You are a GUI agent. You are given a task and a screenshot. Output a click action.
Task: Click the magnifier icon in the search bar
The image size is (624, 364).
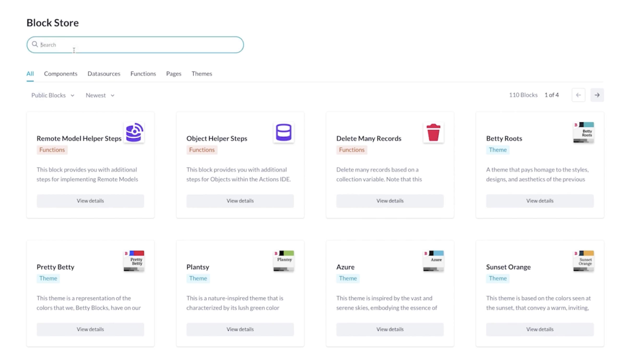(36, 44)
